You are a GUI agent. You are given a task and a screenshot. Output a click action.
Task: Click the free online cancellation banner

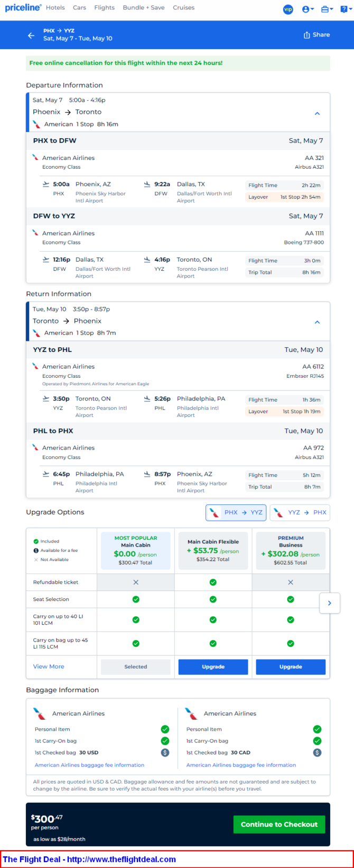(x=178, y=63)
